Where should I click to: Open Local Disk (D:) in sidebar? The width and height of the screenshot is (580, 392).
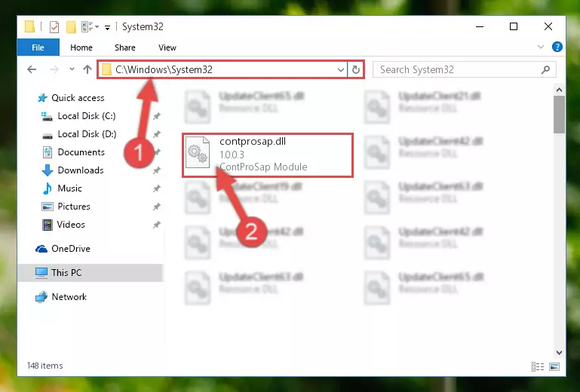(87, 134)
